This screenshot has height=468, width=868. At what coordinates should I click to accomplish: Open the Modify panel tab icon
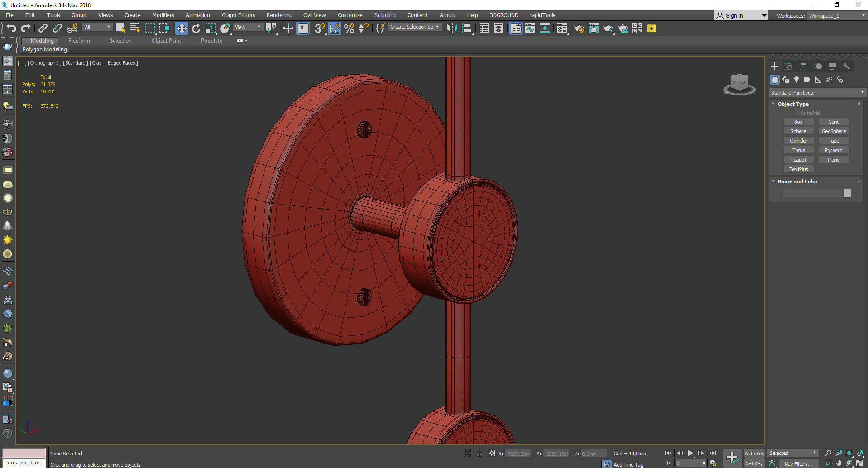(x=789, y=67)
